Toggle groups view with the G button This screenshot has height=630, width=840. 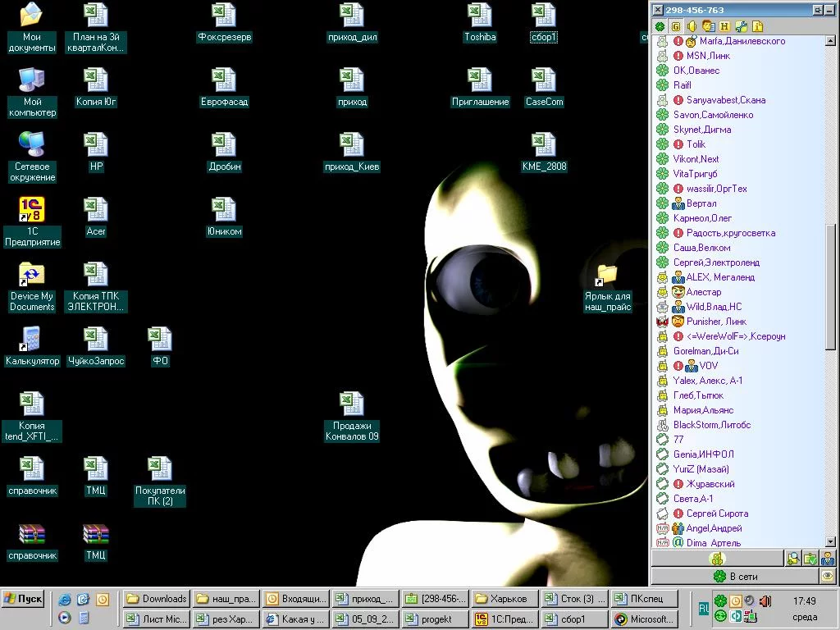(x=676, y=26)
